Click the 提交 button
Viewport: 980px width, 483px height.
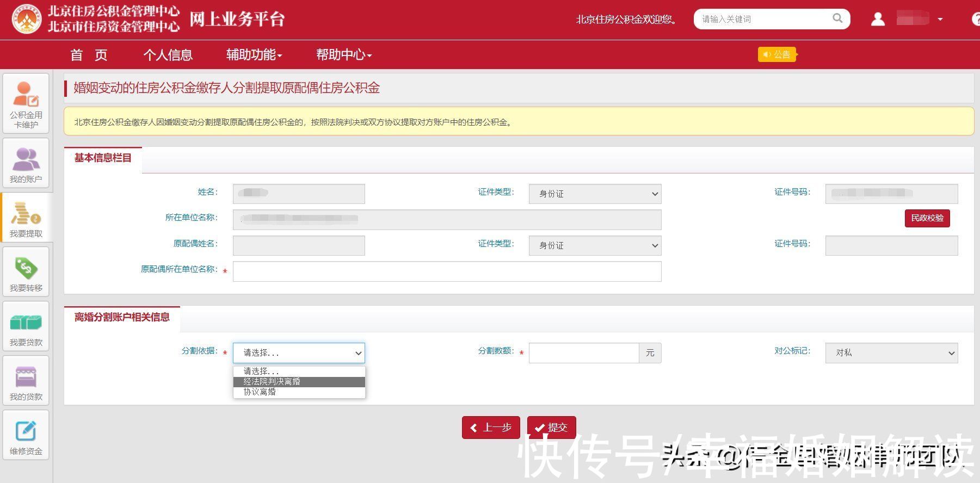[x=551, y=428]
